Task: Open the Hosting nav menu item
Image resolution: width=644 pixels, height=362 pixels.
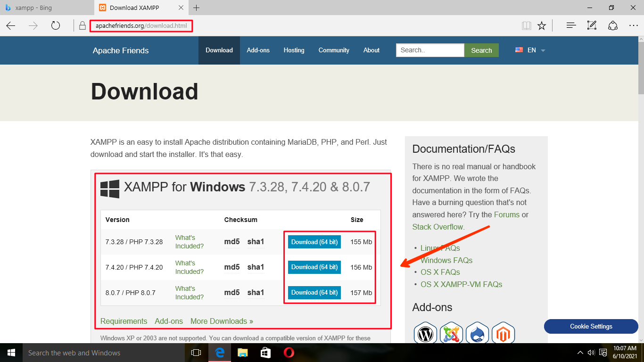Action: tap(294, 50)
